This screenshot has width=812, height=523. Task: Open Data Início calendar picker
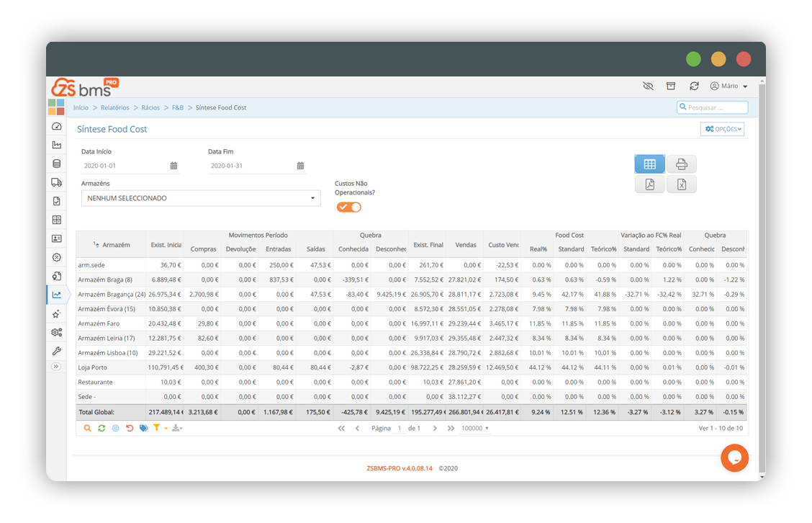[x=173, y=166]
